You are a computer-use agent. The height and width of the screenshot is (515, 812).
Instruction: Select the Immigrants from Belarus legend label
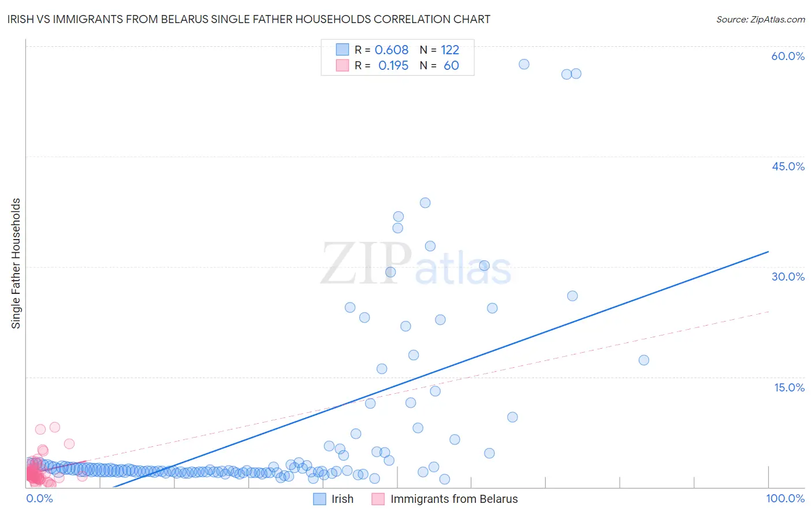pos(454,499)
